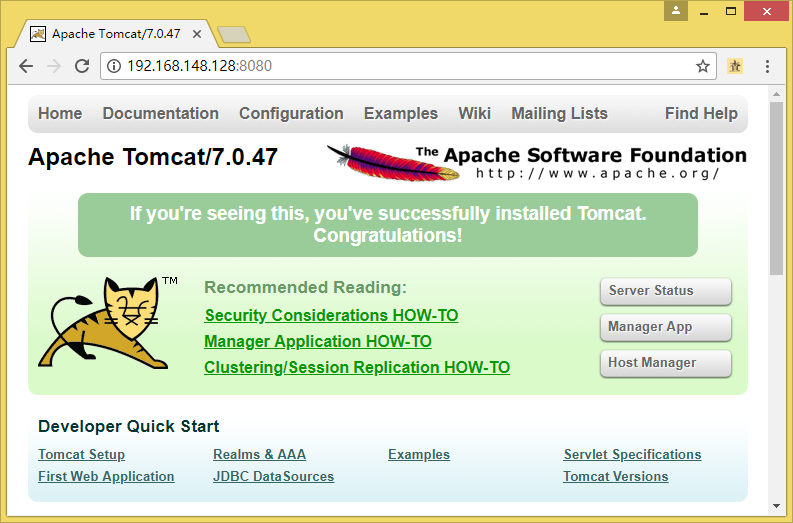
Task: Close the Apache Tomcat tab
Action: (x=197, y=33)
